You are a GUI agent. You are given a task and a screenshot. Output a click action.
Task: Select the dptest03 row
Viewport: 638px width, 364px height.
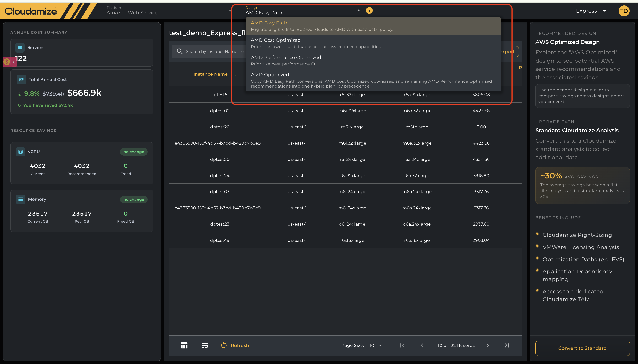coord(345,191)
